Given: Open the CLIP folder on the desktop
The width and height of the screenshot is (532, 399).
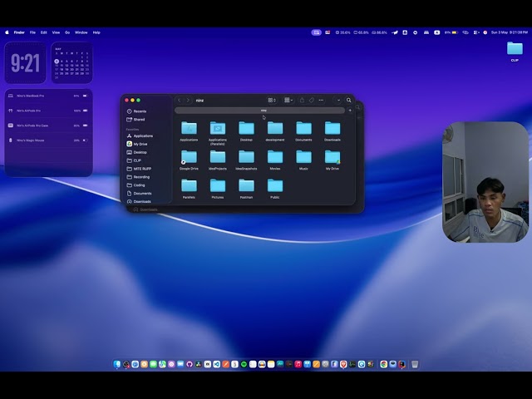Looking at the screenshot, I should 515,51.
